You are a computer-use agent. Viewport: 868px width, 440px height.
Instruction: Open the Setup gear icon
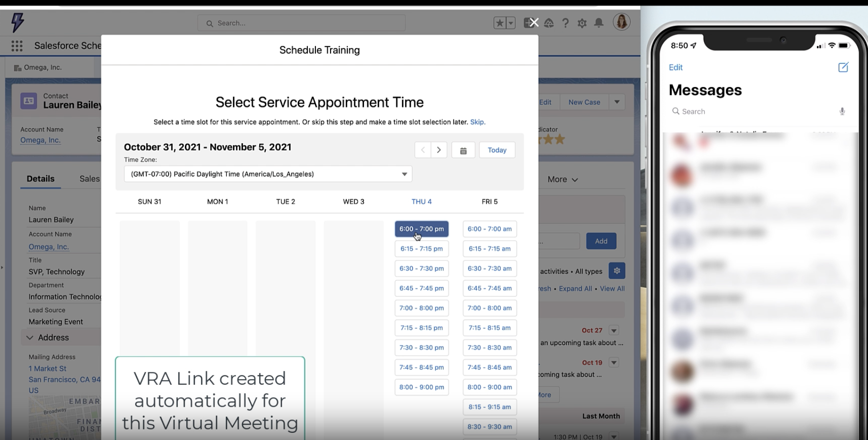[582, 23]
